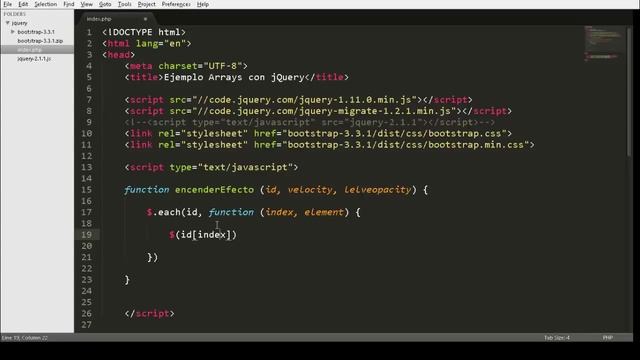
Task: Collapse the jquery folder in sidebar
Action: pyautogui.click(x=7, y=23)
